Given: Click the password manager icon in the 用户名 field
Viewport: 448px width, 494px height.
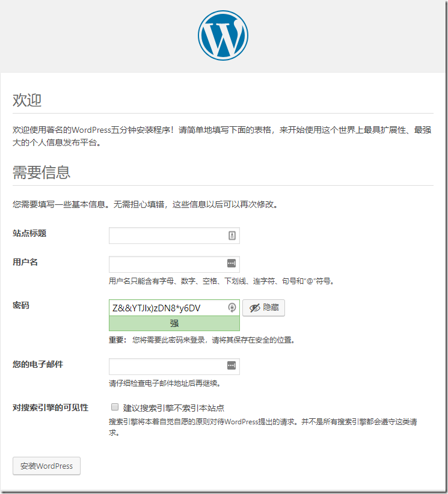Looking at the screenshot, I should point(232,263).
